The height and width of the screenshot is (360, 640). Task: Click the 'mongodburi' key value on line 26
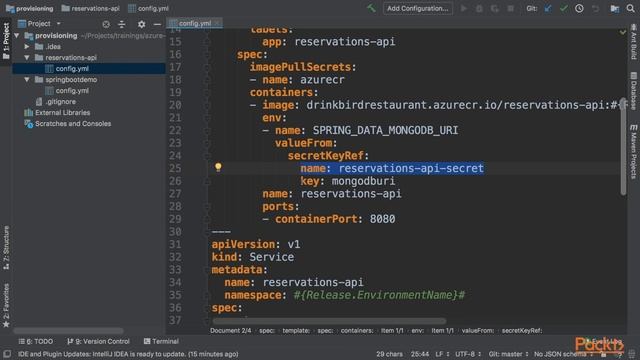click(363, 181)
